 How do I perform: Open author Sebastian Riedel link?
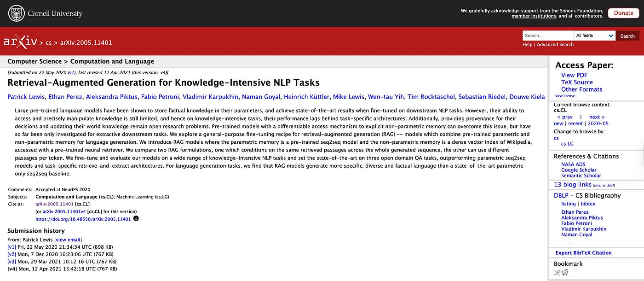click(x=482, y=97)
